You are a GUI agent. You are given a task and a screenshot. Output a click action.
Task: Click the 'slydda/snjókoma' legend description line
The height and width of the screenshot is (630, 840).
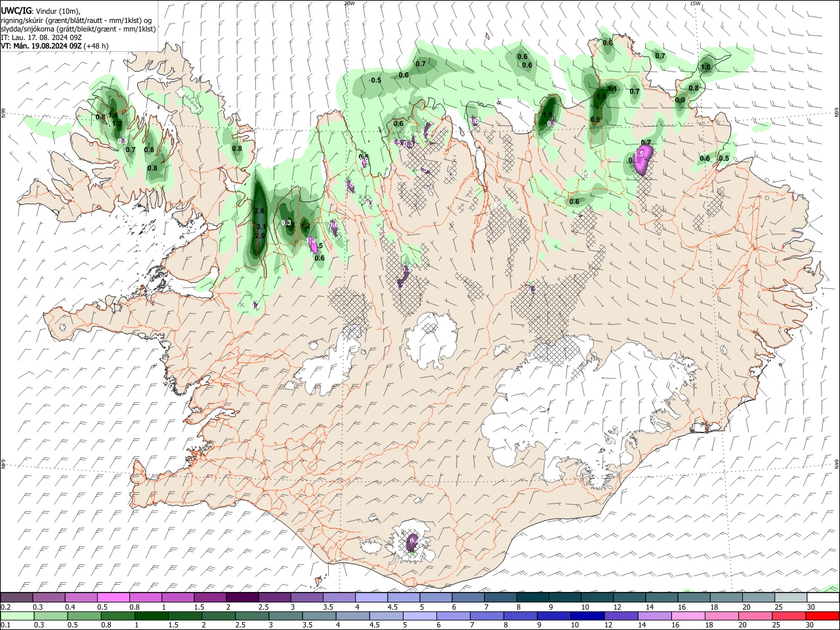click(x=78, y=29)
